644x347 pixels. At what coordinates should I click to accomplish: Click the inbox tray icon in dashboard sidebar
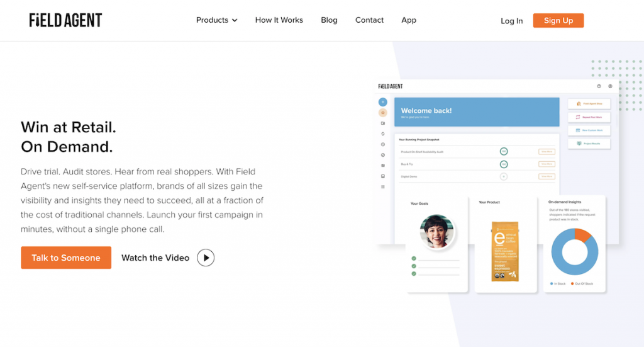383,176
